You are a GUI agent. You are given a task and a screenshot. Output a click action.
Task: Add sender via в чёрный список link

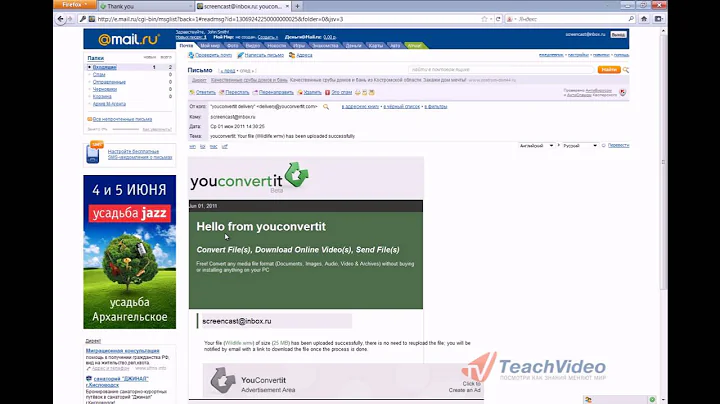click(402, 107)
